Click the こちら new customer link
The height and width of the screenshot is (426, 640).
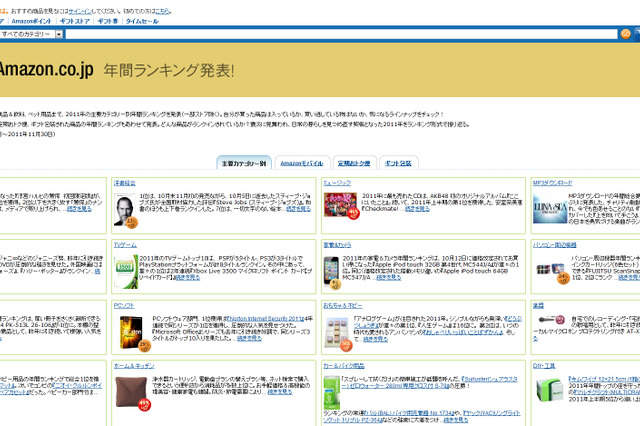[162, 11]
